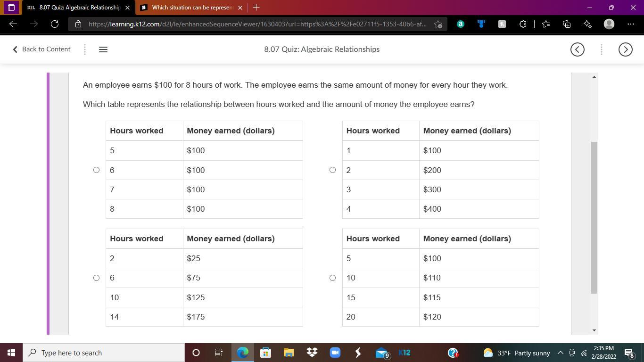The image size is (644, 362).
Task: Select the table with $25 to $175 earnings
Action: click(x=97, y=278)
